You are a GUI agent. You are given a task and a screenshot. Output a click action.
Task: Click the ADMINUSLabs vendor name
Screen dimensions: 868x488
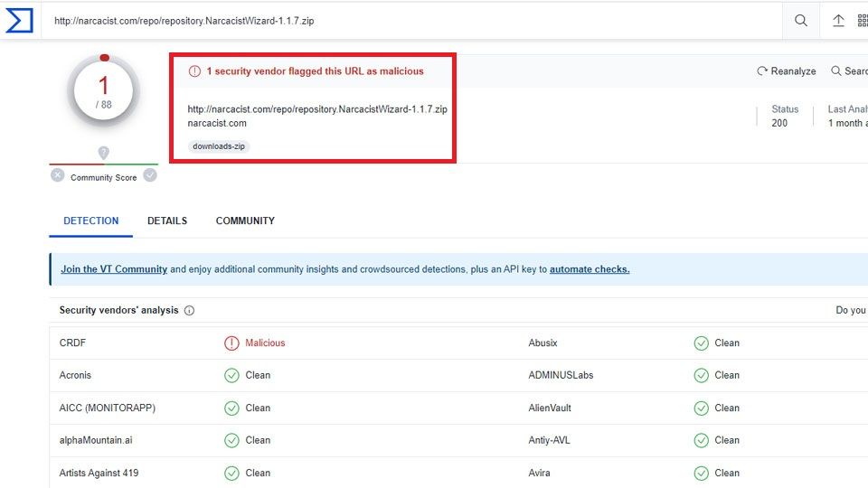click(561, 375)
